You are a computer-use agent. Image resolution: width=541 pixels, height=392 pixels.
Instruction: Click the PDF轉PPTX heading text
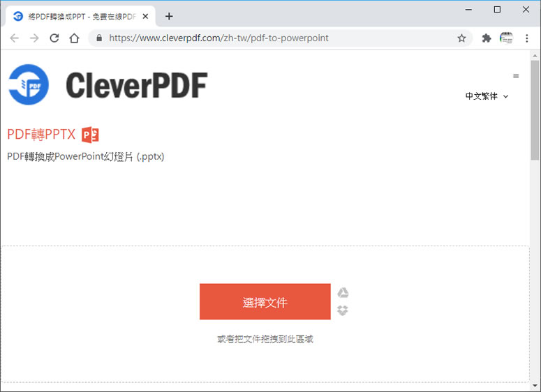click(41, 135)
